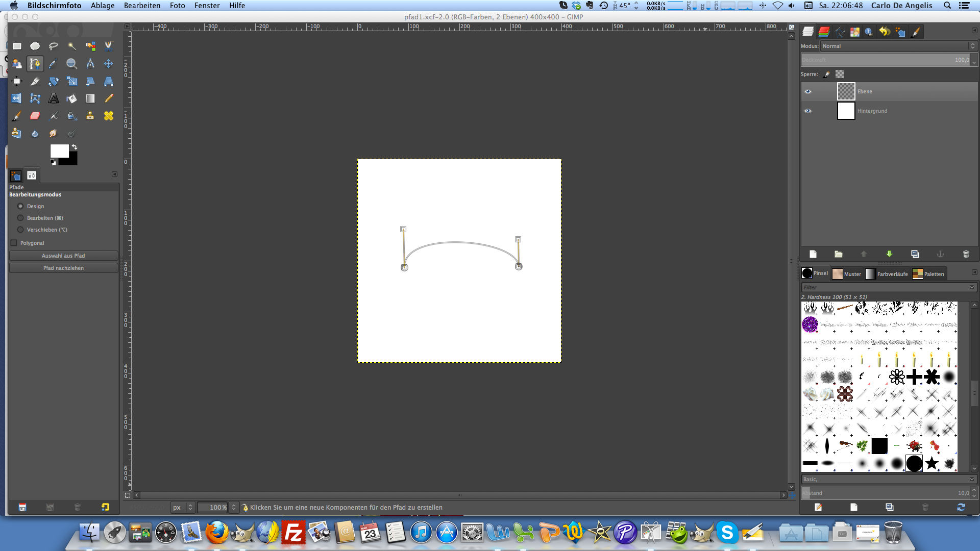
Task: Click the new layer icon in Layers panel
Action: [813, 254]
